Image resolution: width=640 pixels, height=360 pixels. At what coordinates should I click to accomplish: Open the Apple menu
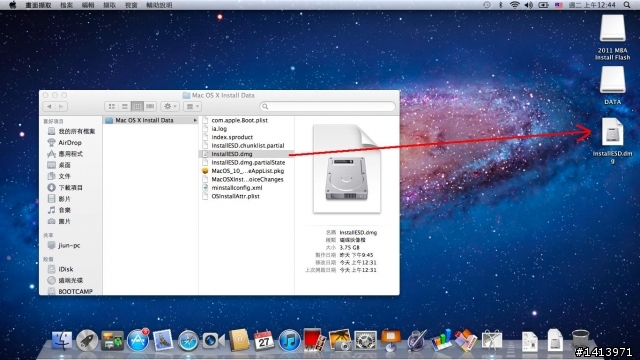(x=13, y=5)
